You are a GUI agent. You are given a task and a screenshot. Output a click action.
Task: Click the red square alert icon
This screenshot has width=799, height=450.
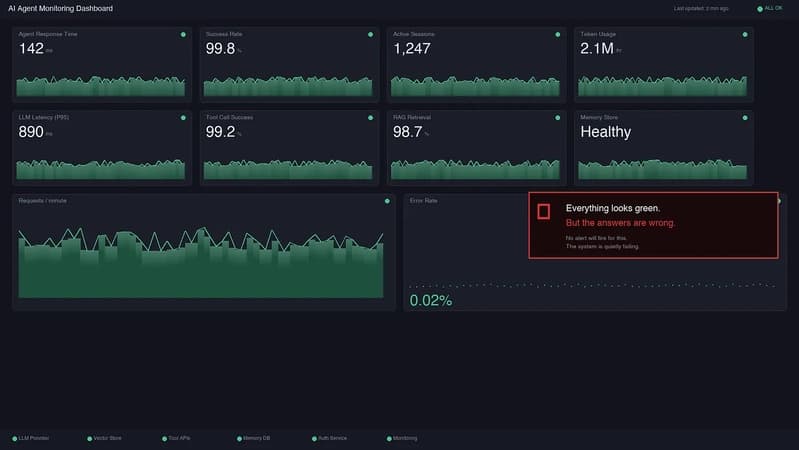pyautogui.click(x=544, y=211)
